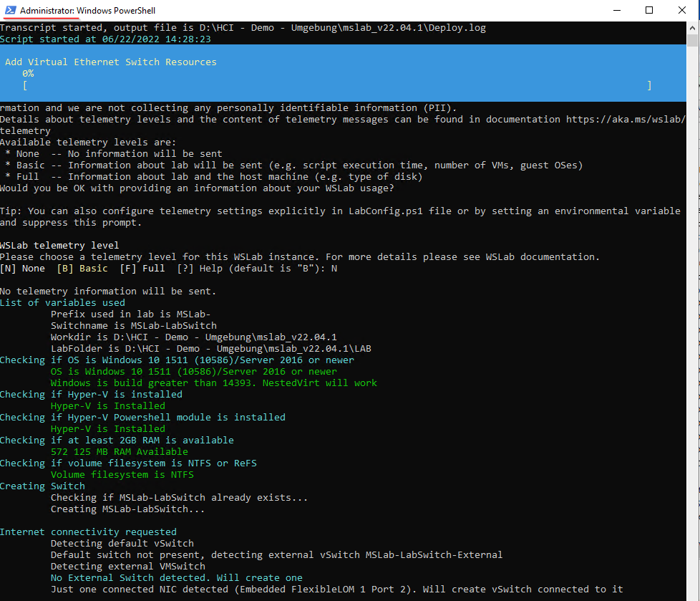The width and height of the screenshot is (700, 601).
Task: Click 'Checking if Hyper-V is installed' line
Action: (x=91, y=395)
